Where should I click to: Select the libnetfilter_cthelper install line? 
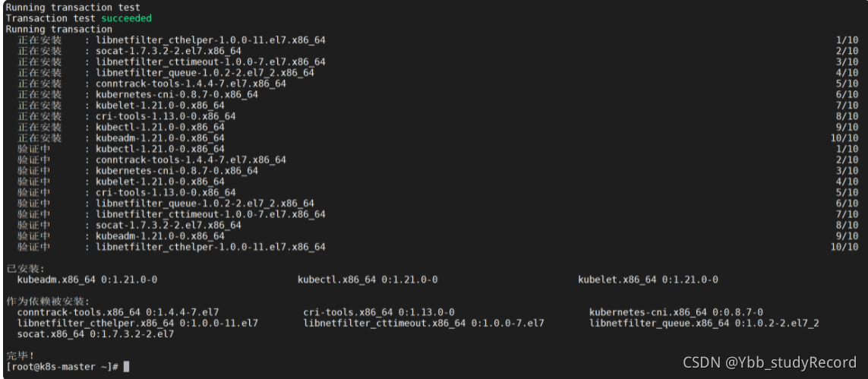pyautogui.click(x=439, y=40)
